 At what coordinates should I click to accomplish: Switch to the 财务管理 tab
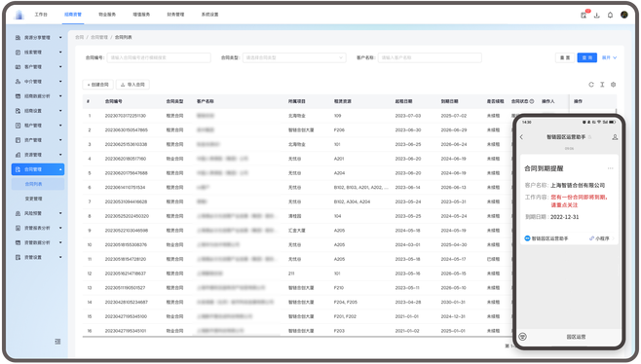point(175,15)
